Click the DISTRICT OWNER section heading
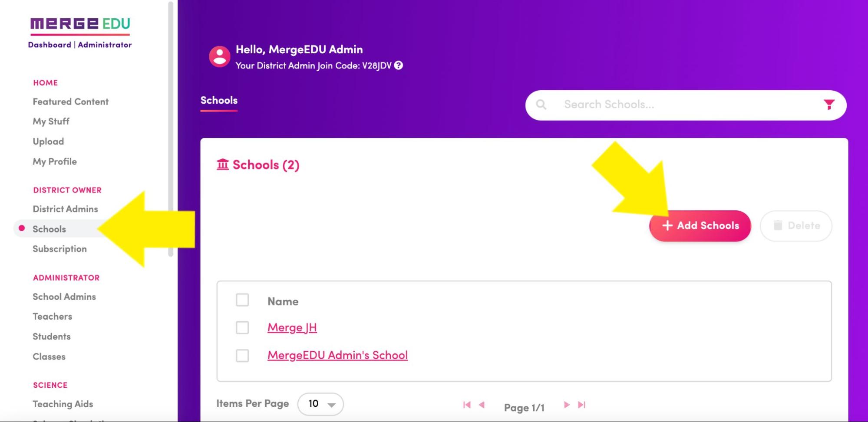The image size is (868, 422). (x=67, y=190)
